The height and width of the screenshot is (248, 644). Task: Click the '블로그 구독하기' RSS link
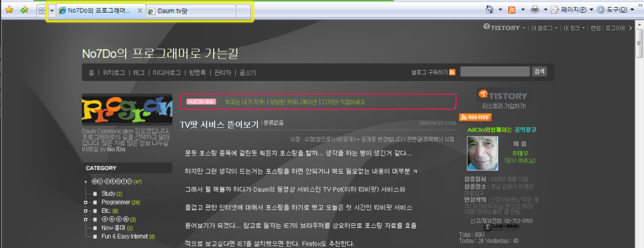coord(433,72)
